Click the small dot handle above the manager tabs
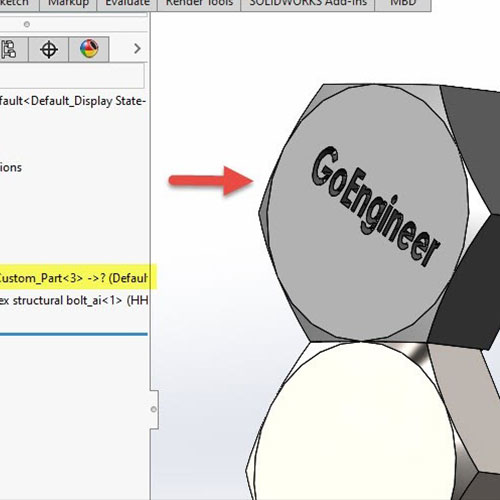Viewport: 500px width, 500px height. coord(27,24)
